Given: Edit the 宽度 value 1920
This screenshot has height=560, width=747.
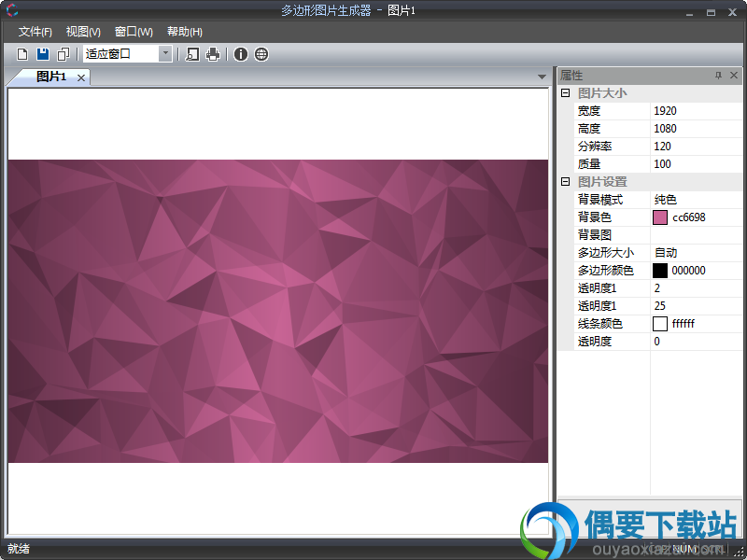Looking at the screenshot, I should click(x=696, y=111).
